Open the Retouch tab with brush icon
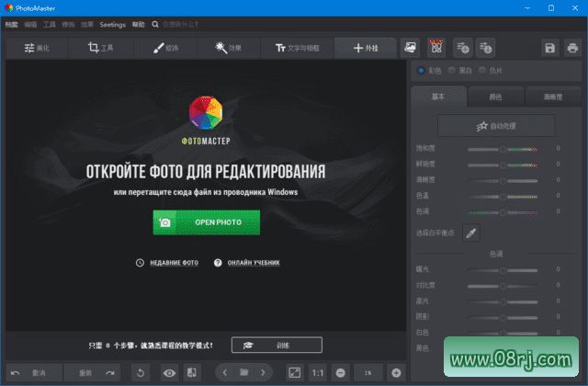Image resolution: width=588 pixels, height=386 pixels. 165,48
